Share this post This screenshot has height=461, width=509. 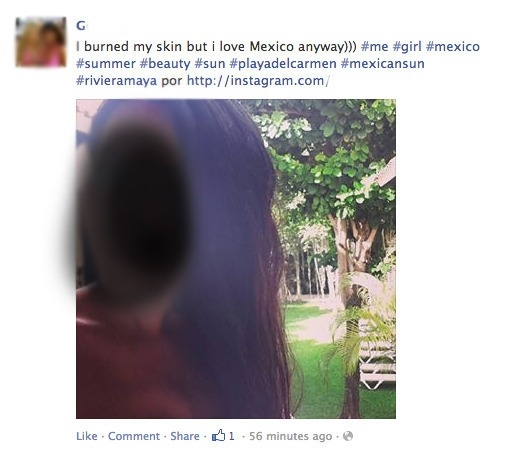click(x=185, y=436)
